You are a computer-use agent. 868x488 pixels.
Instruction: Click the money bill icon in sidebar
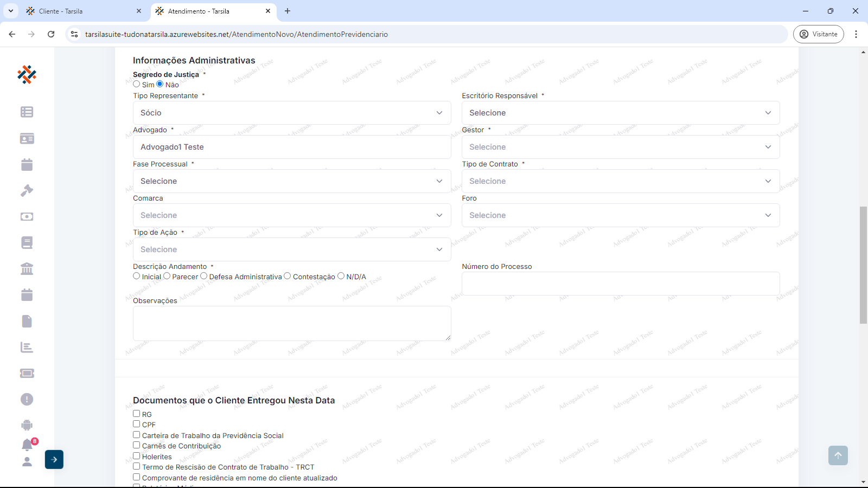tap(27, 216)
